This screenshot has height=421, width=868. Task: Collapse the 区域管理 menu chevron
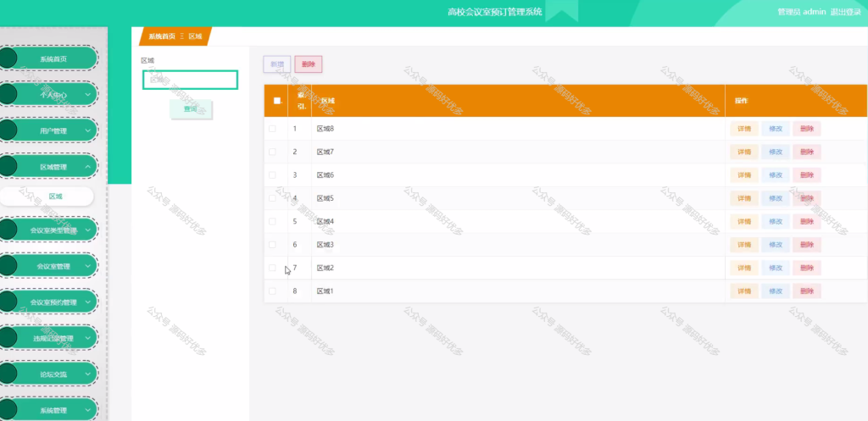click(x=88, y=167)
